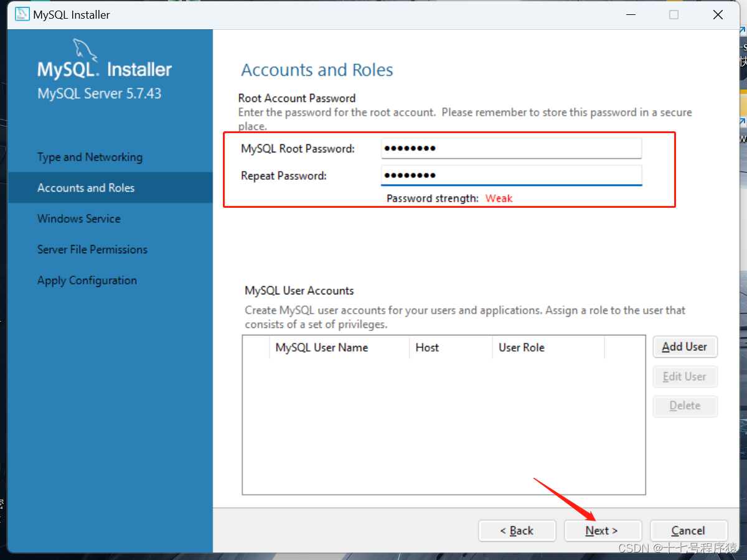
Task: Select the Apply Configuration step
Action: pos(87,281)
